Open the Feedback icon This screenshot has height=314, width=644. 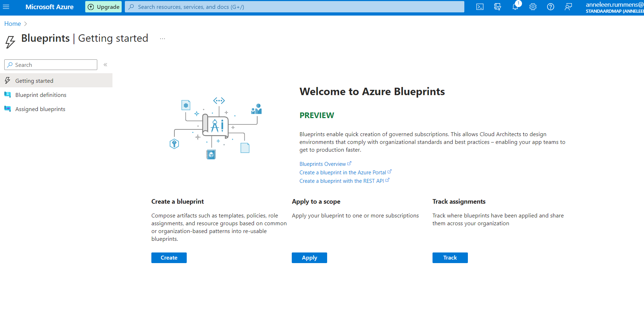click(568, 7)
